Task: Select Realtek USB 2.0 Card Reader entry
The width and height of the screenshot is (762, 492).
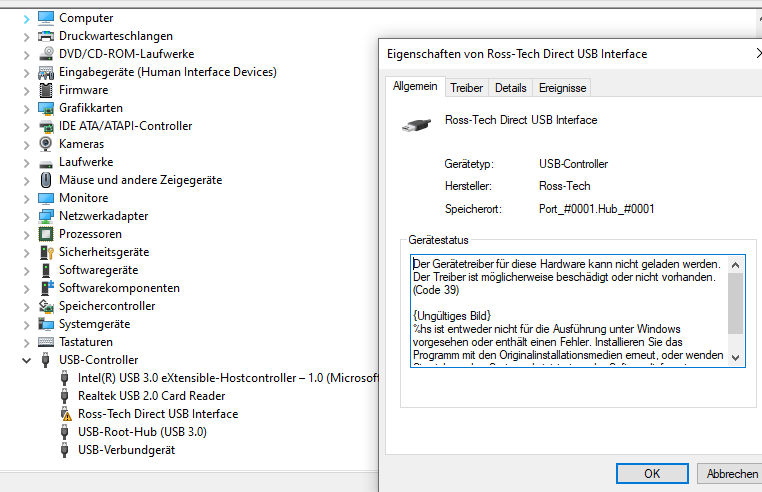Action: 152,396
